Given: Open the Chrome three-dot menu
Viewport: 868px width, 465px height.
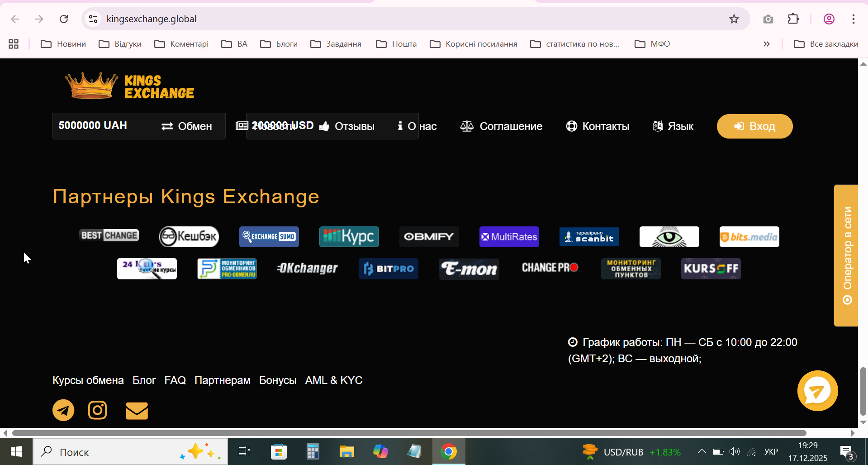Looking at the screenshot, I should click(854, 19).
